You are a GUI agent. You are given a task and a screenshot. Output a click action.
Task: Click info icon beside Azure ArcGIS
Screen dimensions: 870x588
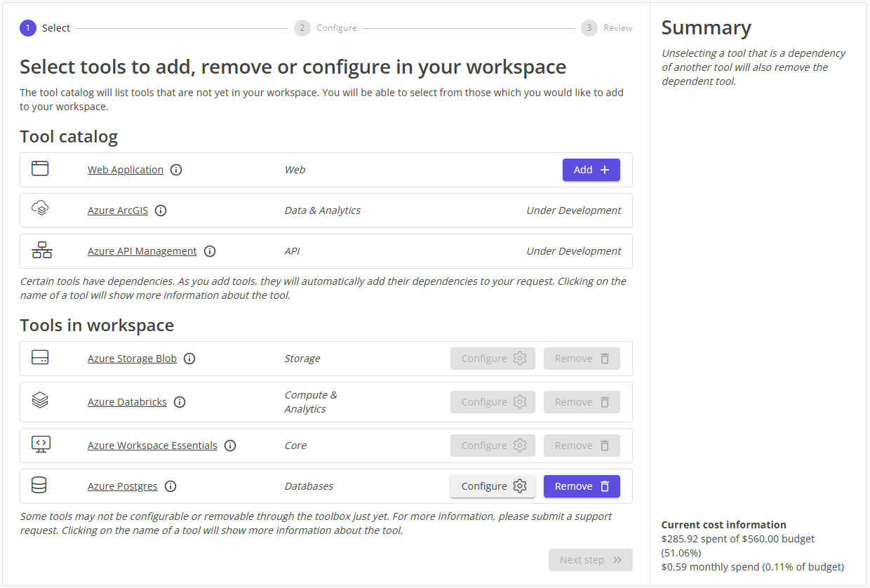(161, 211)
